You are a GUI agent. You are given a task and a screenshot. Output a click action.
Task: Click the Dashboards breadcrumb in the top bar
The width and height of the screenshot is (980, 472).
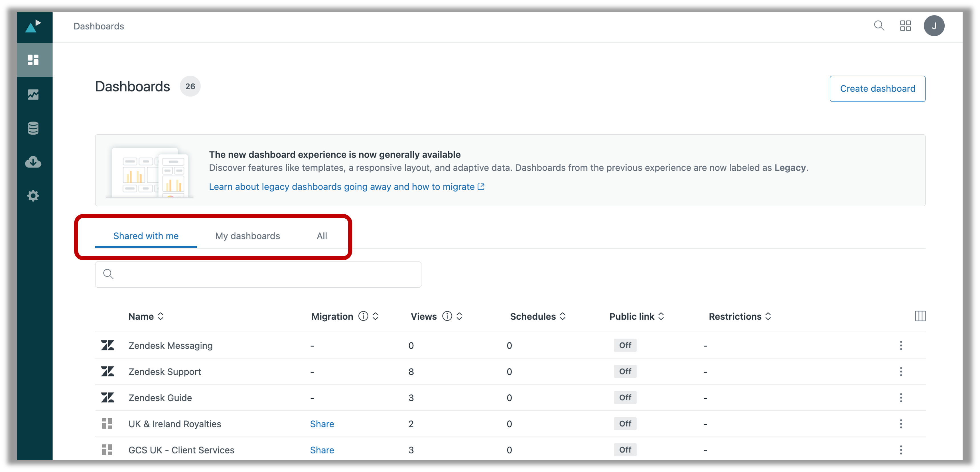(99, 26)
